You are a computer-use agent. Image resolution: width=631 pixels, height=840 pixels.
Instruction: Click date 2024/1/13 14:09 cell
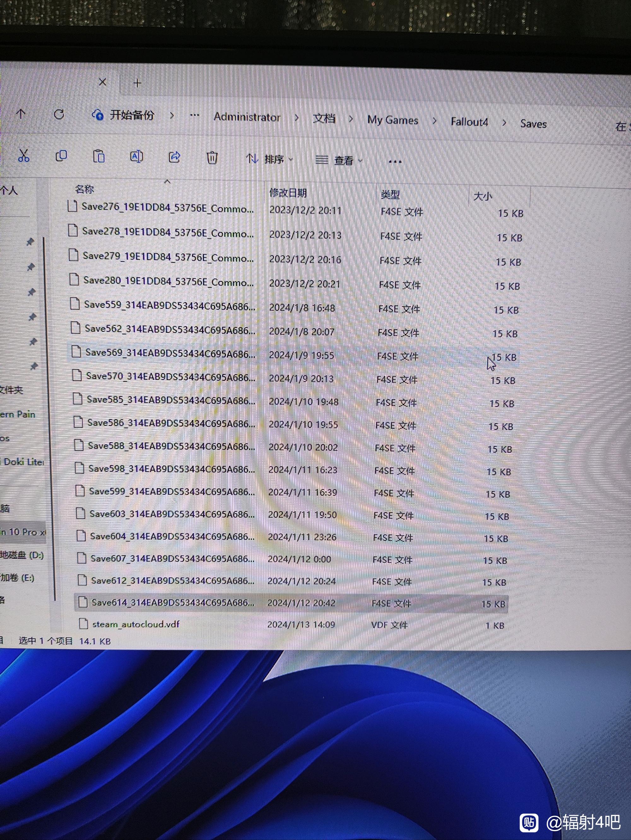pos(301,625)
